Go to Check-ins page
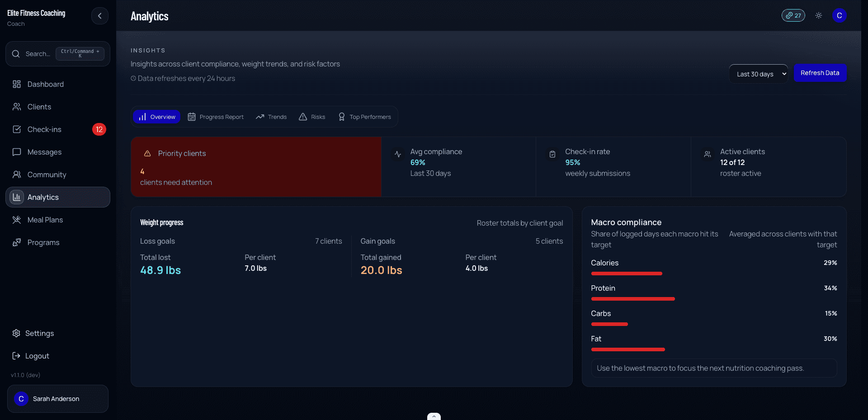Image resolution: width=868 pixels, height=420 pixels. (x=58, y=129)
